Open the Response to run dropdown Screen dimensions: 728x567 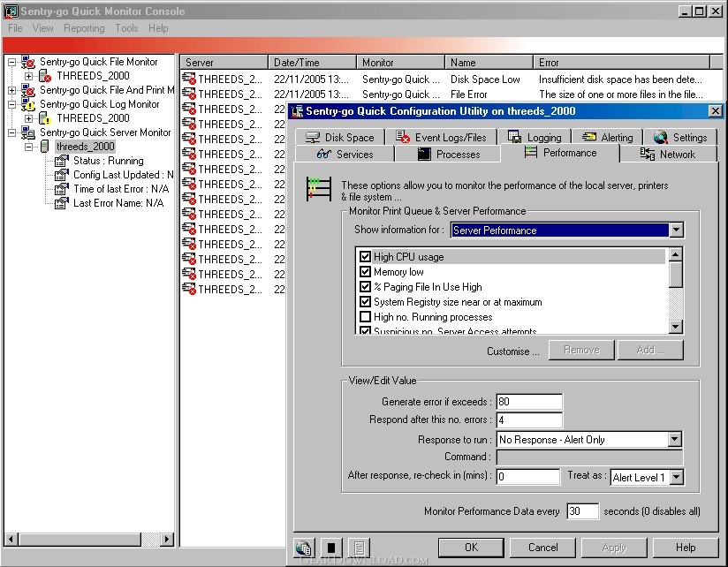(675, 440)
